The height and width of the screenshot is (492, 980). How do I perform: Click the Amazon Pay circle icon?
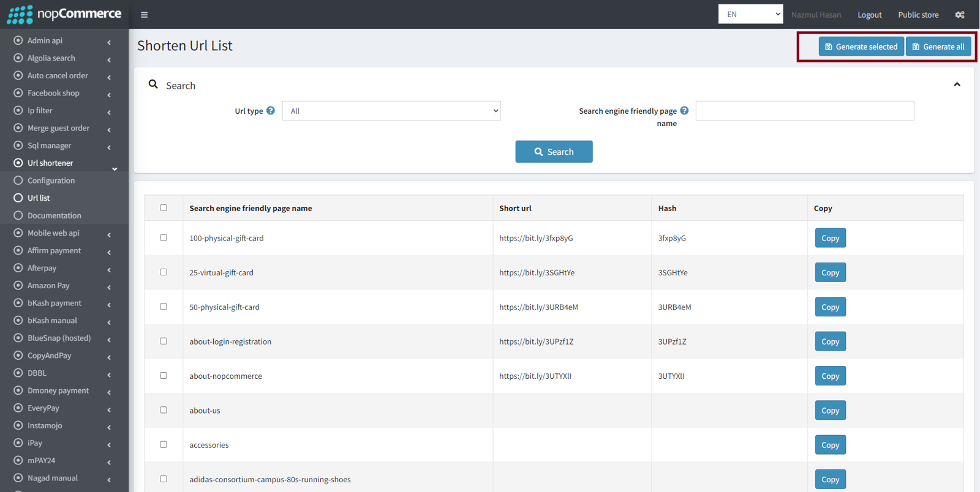point(18,286)
